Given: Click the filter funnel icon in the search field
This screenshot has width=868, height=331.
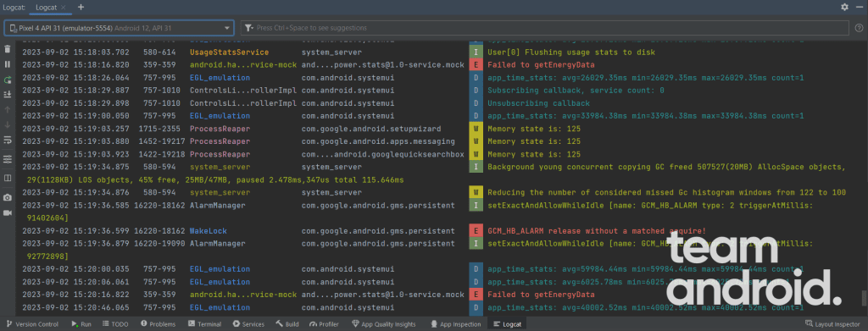Looking at the screenshot, I should click(x=249, y=28).
